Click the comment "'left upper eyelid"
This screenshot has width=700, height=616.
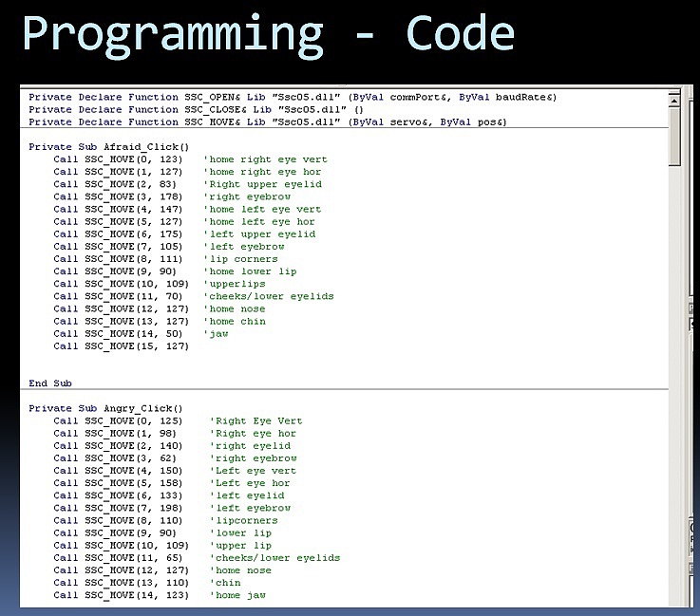(260, 234)
